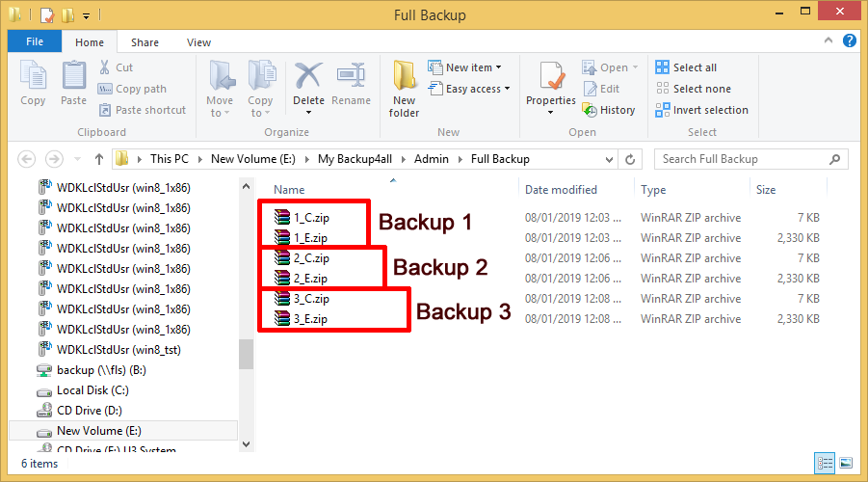868x482 pixels.
Task: Open Quick Access Toolbar customize arrow
Action: 87,16
